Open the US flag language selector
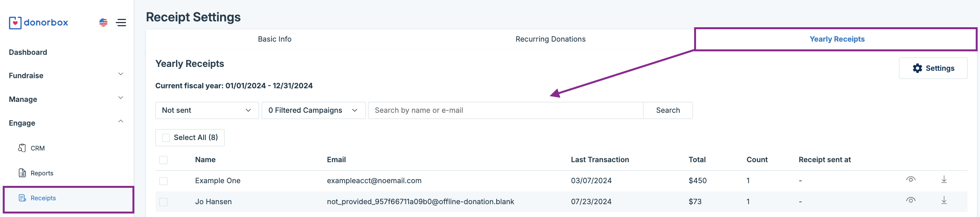Viewport: 980px width, 217px height. point(103,23)
